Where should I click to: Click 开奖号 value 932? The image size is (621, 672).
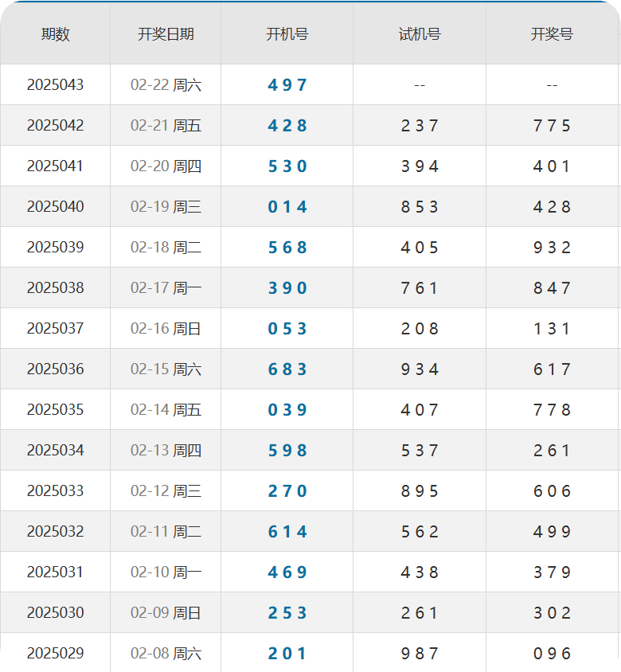pyautogui.click(x=552, y=248)
